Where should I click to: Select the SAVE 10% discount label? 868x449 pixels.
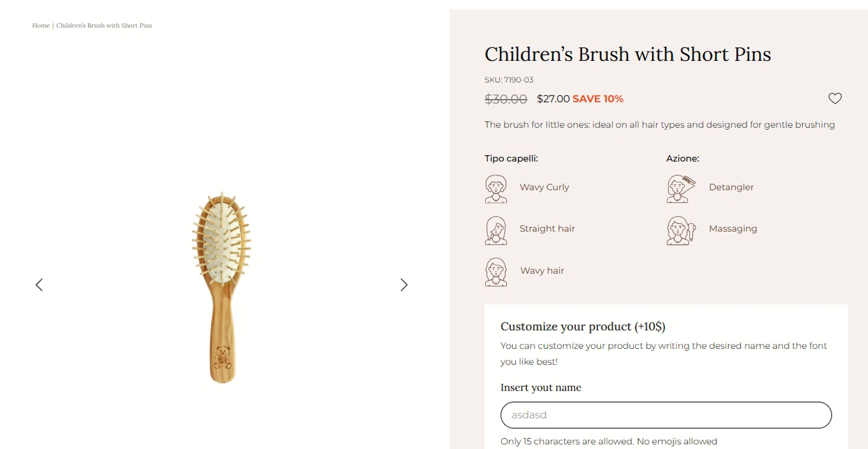[598, 99]
